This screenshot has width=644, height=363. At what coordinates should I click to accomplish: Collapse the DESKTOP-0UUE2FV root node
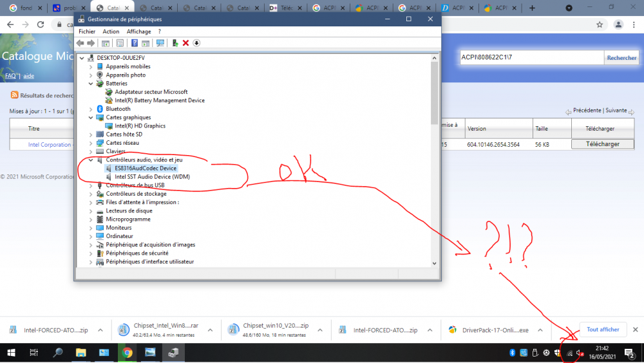point(82,58)
